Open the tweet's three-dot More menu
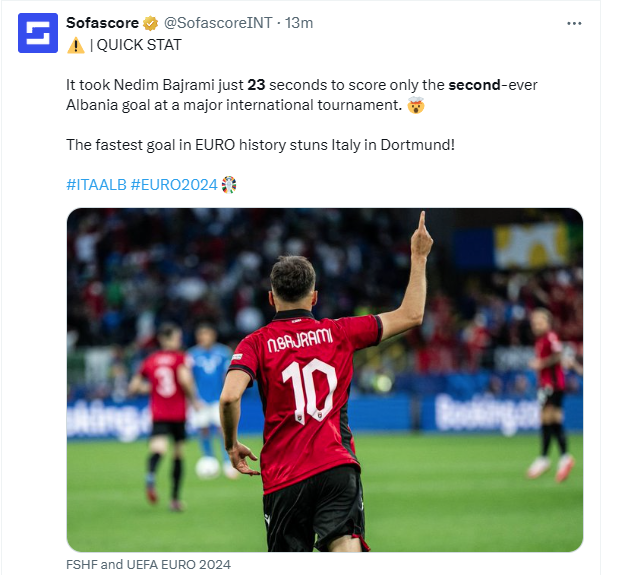The image size is (627, 575). 574,23
